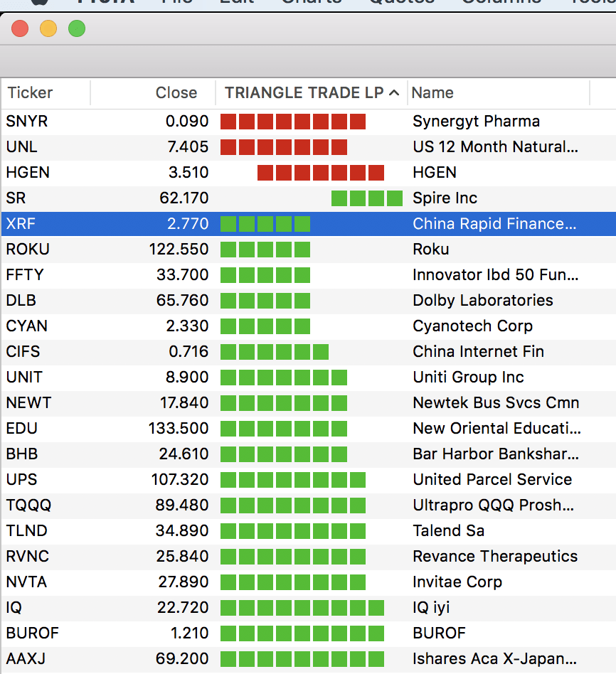
Task: Sort by the Close column header
Action: point(176,93)
